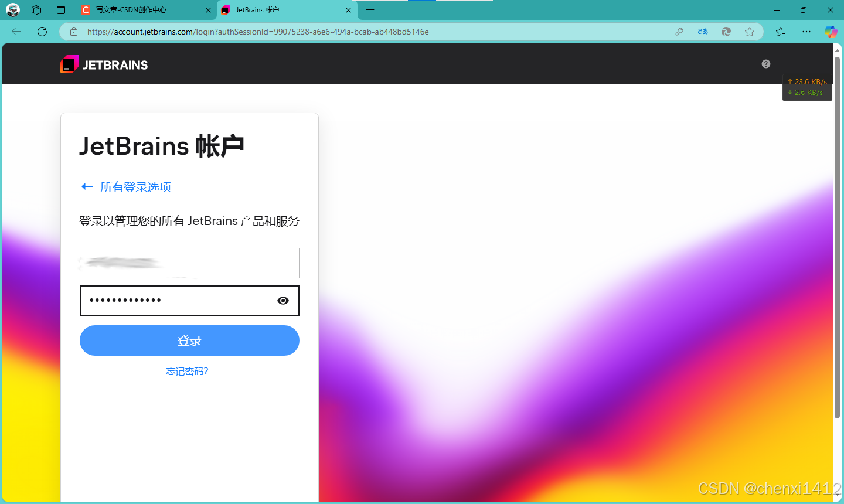Open browser settings and more menu
Image resolution: width=844 pixels, height=504 pixels.
coord(806,32)
